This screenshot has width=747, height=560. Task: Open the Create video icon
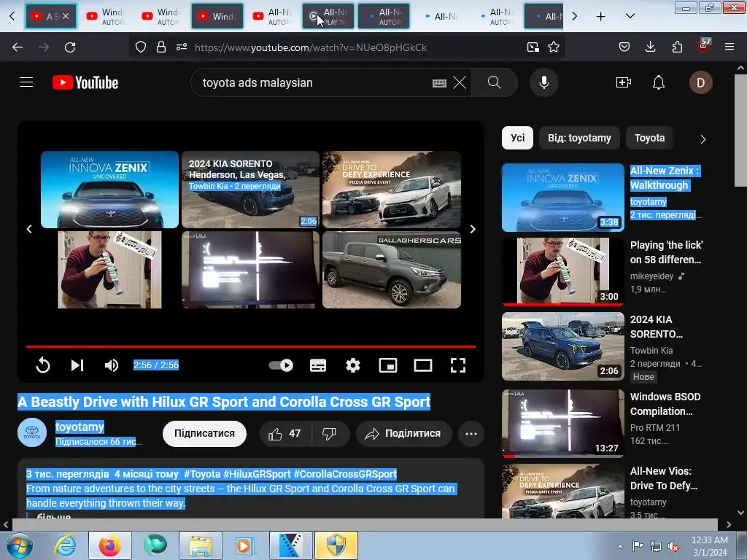point(623,82)
